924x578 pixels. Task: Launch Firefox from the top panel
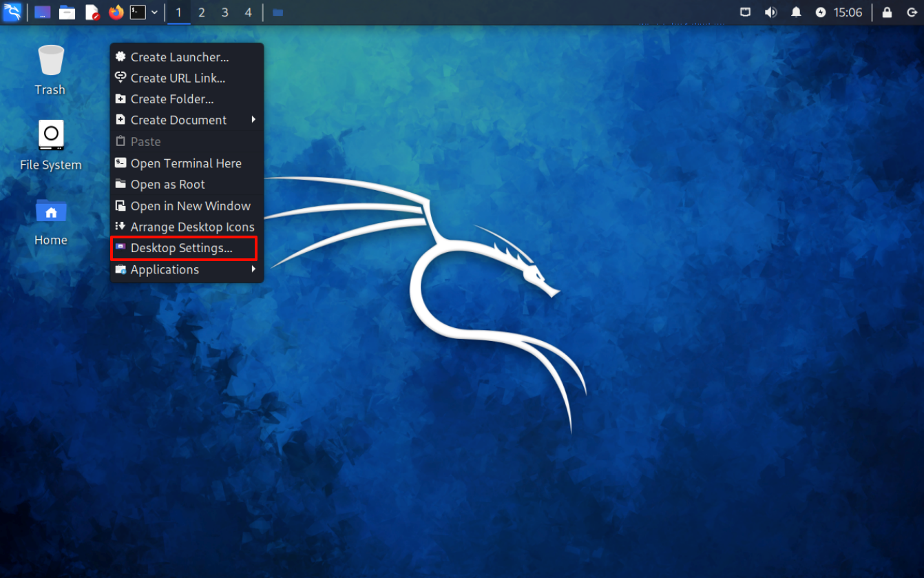(x=116, y=12)
